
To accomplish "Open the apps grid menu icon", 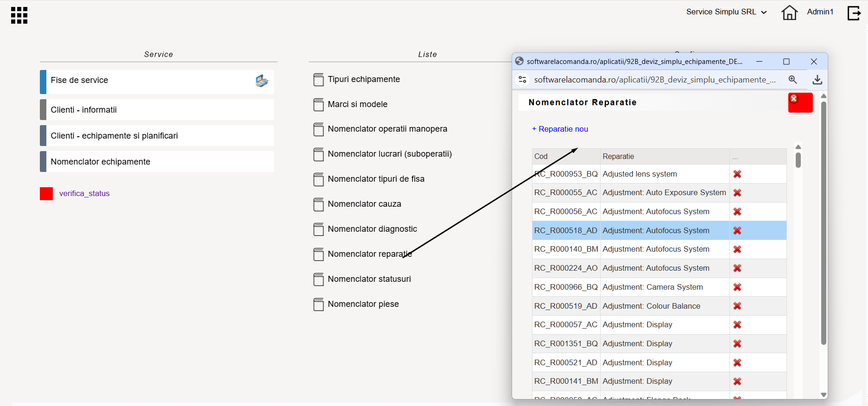I will tap(19, 15).
